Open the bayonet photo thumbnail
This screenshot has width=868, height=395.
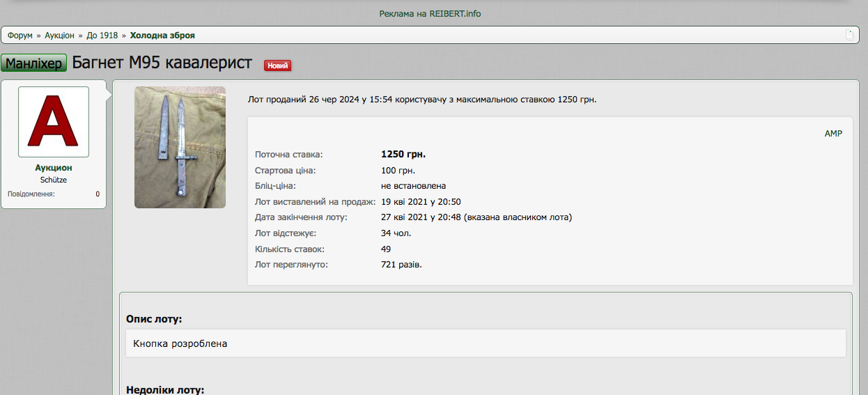pyautogui.click(x=180, y=147)
